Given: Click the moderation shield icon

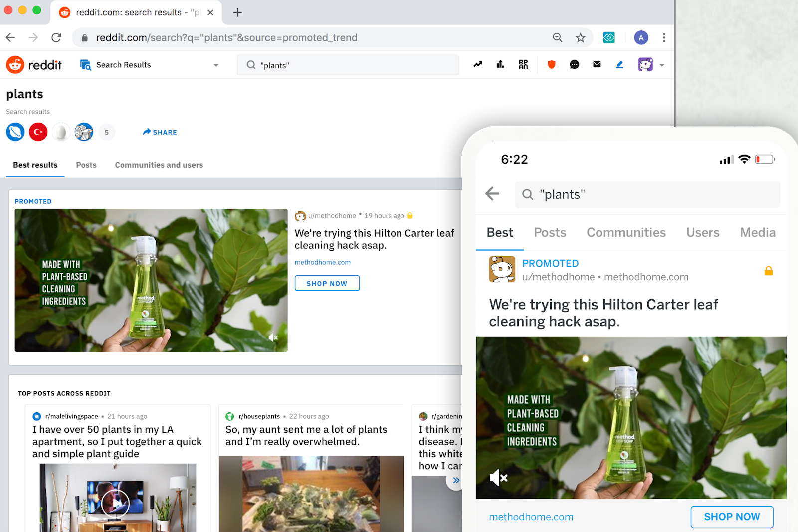Looking at the screenshot, I should click(551, 64).
